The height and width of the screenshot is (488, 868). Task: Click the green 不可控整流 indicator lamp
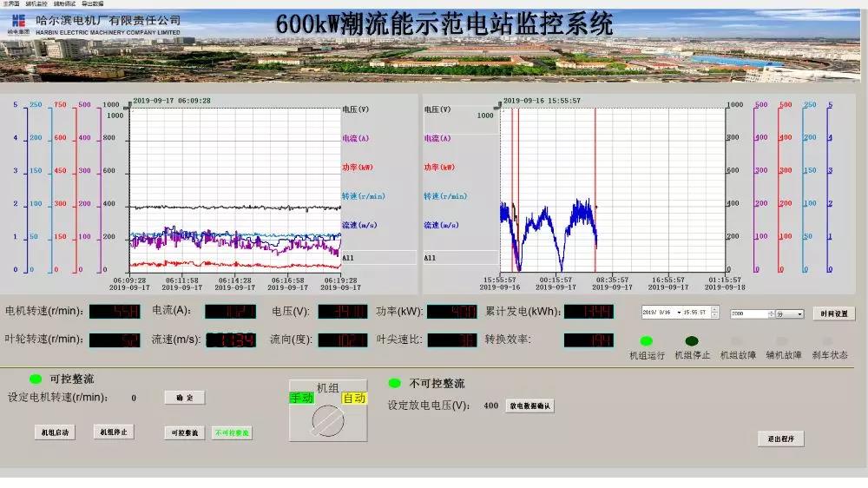point(394,383)
